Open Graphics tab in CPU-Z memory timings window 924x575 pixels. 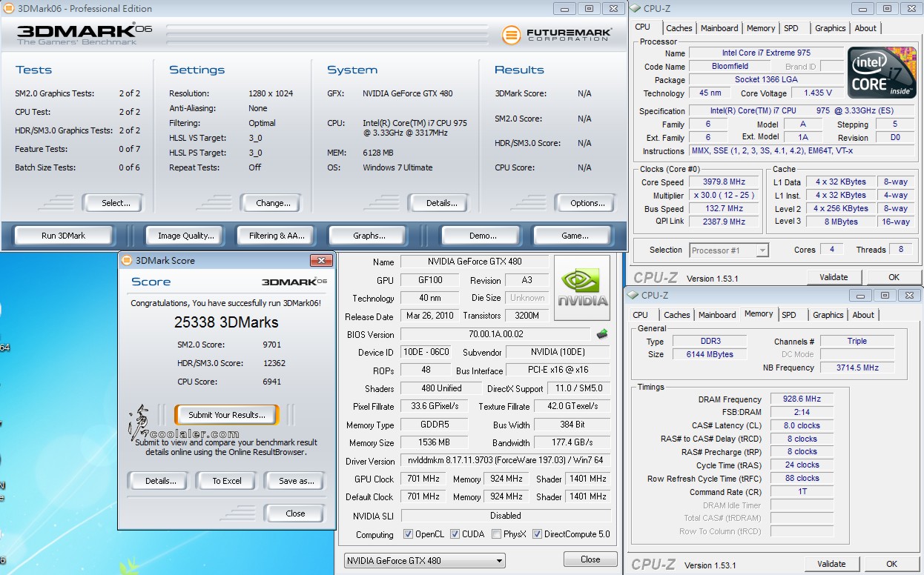828,315
